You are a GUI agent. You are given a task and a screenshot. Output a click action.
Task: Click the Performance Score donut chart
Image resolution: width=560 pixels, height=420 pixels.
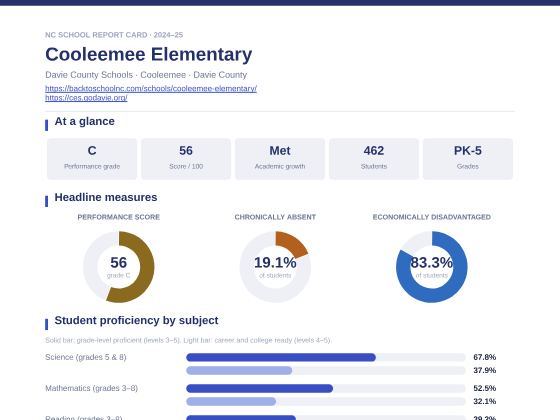[119, 267]
